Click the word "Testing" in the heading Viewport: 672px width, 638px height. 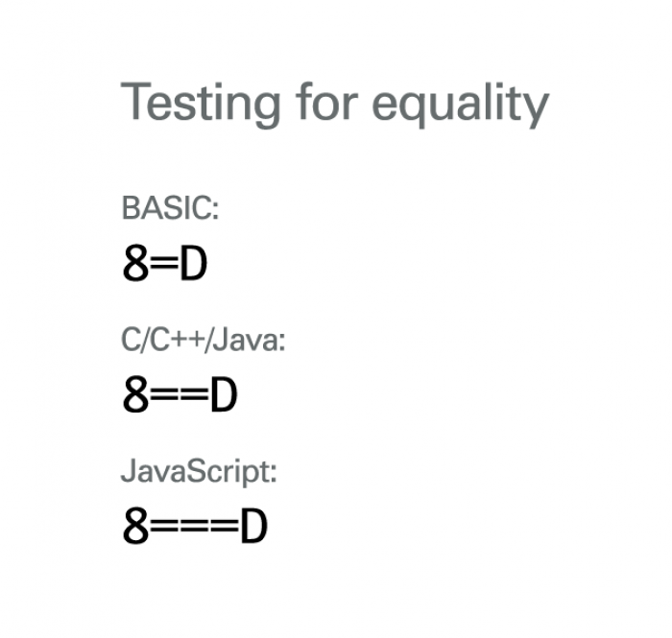200,104
